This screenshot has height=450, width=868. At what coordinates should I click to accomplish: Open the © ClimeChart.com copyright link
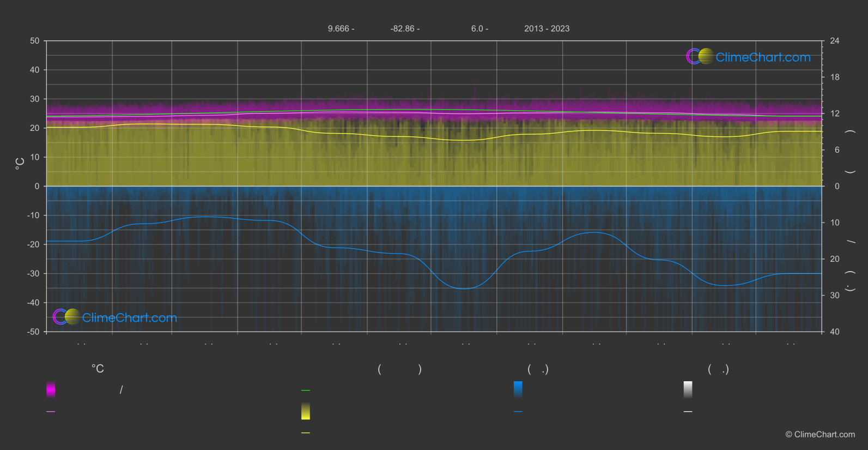pos(820,435)
